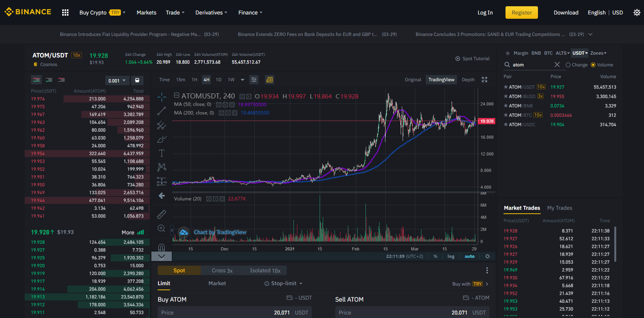Show combined buy and sell order book view
Image resolution: width=644 pixels, height=318 pixels.
tap(36, 80)
